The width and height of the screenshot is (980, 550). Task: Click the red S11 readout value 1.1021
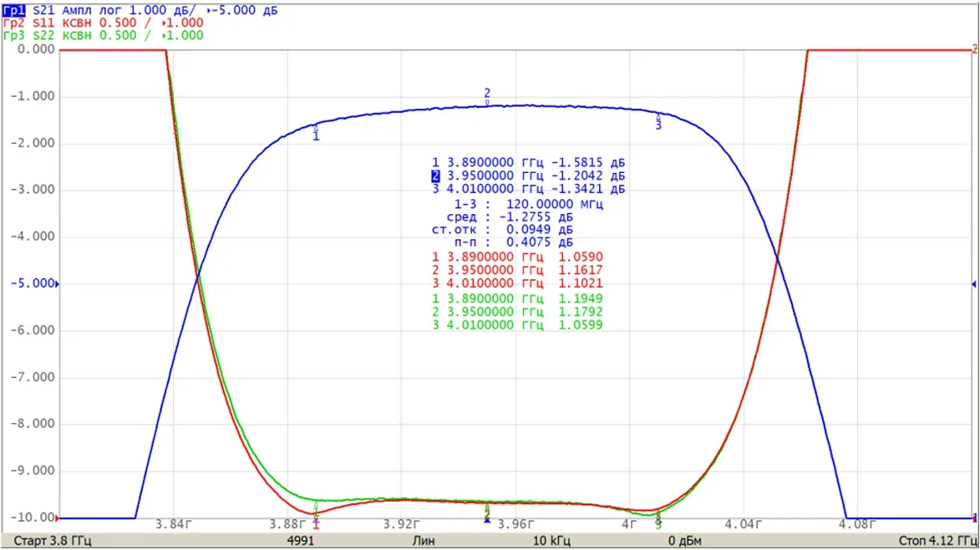point(581,283)
